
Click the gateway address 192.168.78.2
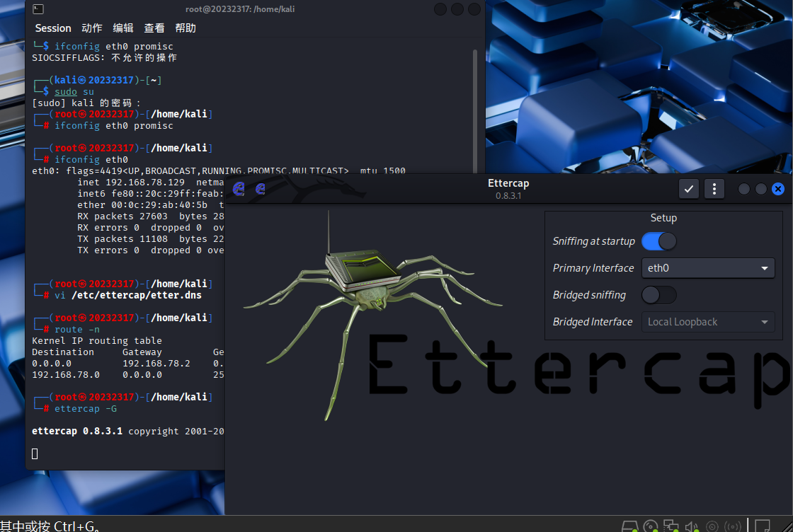click(x=156, y=363)
